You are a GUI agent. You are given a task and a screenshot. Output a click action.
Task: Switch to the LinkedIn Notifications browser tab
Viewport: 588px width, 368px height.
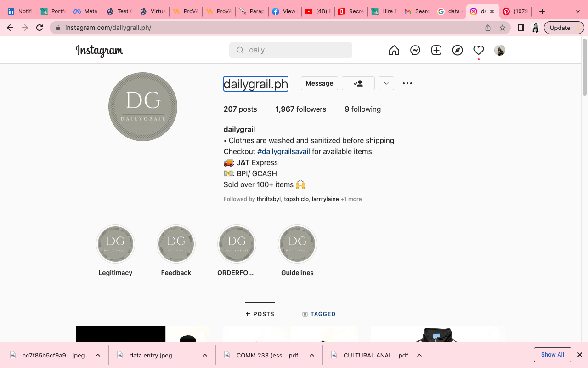pos(19,11)
